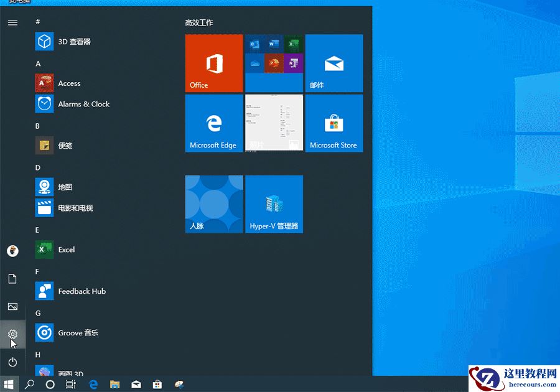Open the OneDrive icon in Office folder tile
Image resolution: width=560 pixels, height=392 pixels.
[254, 63]
